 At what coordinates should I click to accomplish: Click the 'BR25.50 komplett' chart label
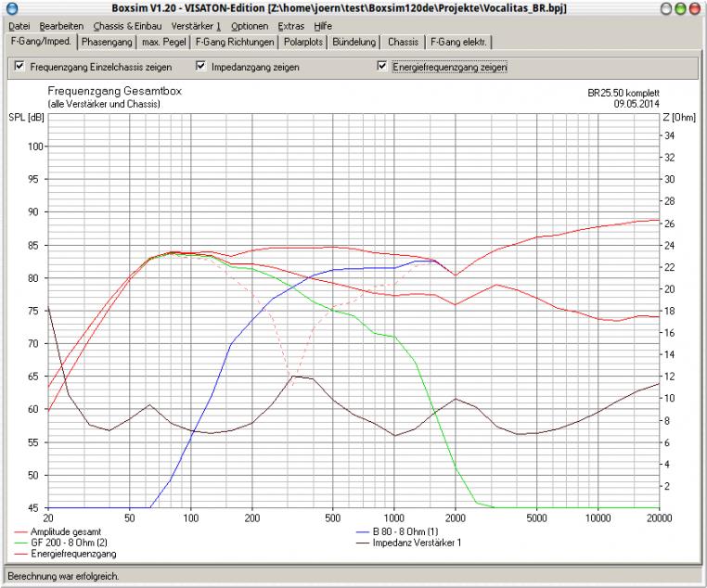tap(623, 93)
